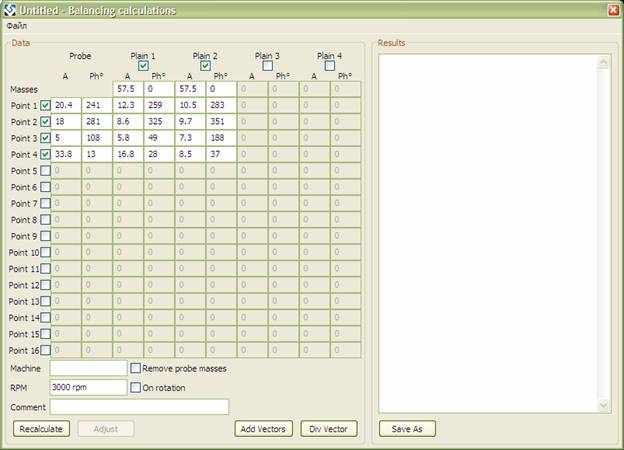Uncheck the Point 3 checkbox

(45, 138)
